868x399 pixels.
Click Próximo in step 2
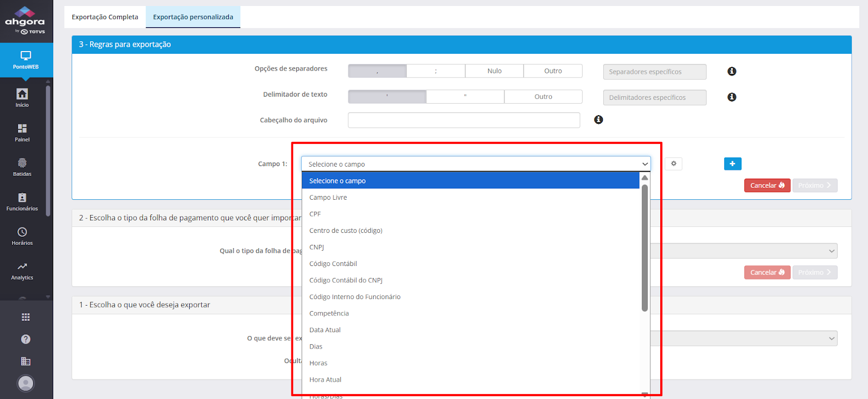coord(815,273)
